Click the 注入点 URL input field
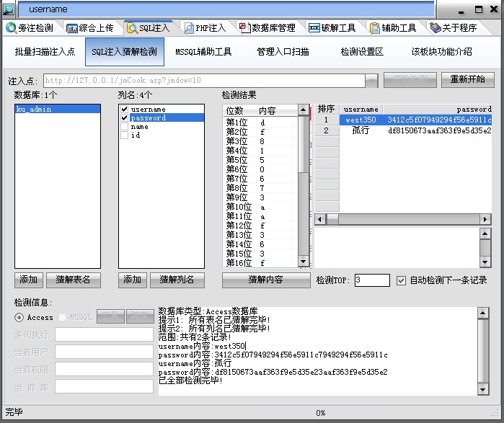Viewport: 504px width, 423px height. tap(204, 80)
